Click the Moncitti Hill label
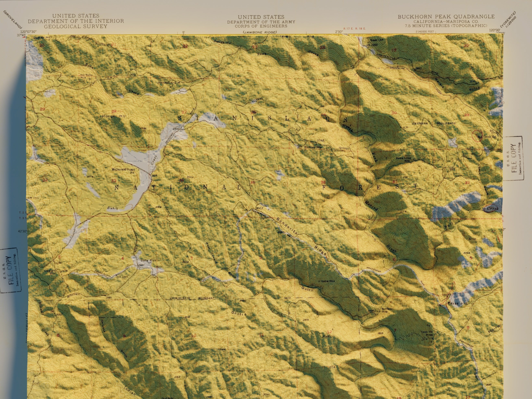 point(114,116)
